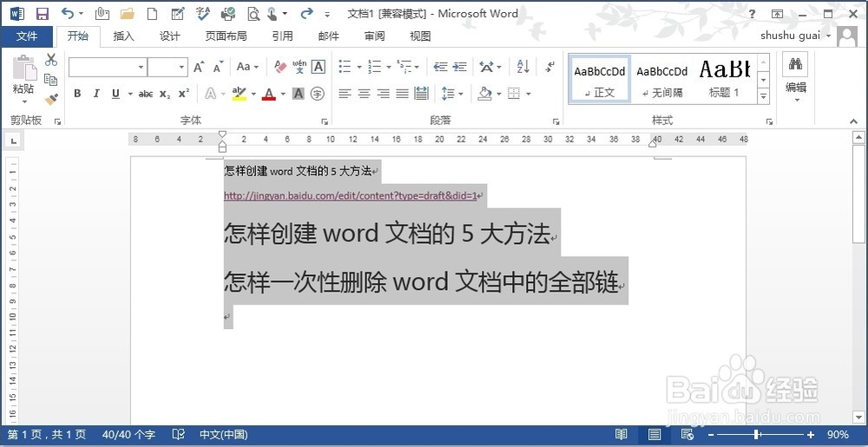Expand the bullets list dropdown arrow
Screen dimensions: 868x447
[359, 68]
